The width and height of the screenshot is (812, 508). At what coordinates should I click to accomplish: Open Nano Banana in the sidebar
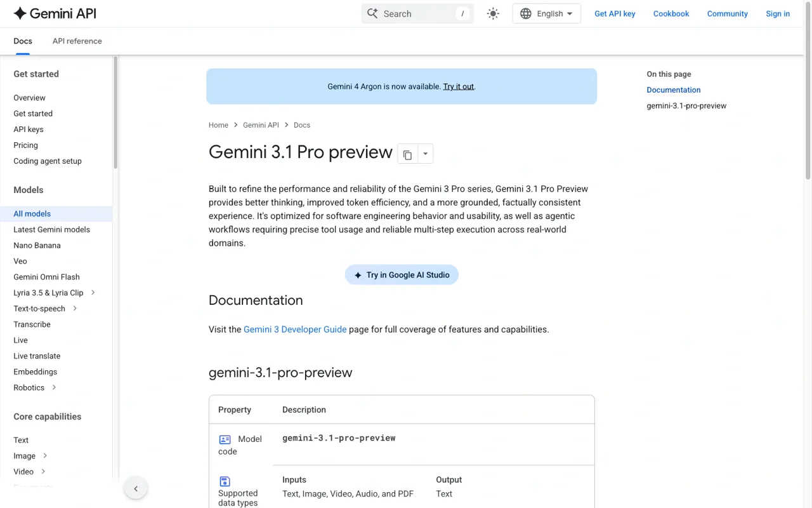[37, 246]
